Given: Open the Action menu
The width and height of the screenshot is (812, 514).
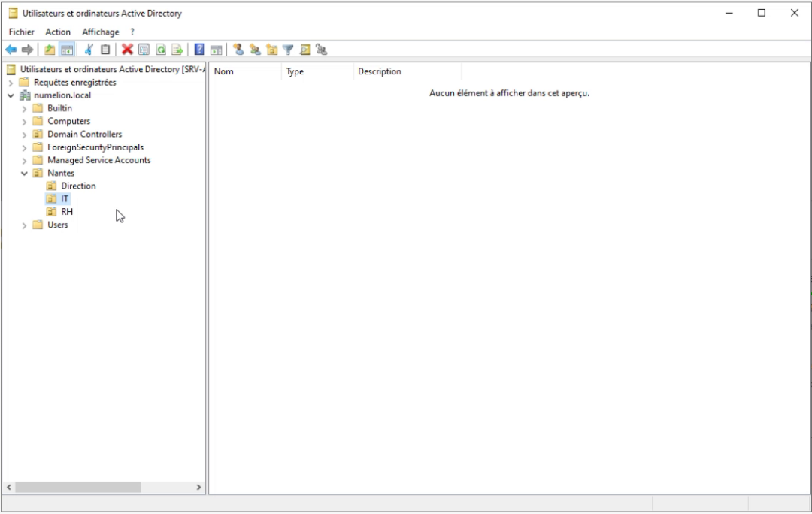Looking at the screenshot, I should coord(58,32).
